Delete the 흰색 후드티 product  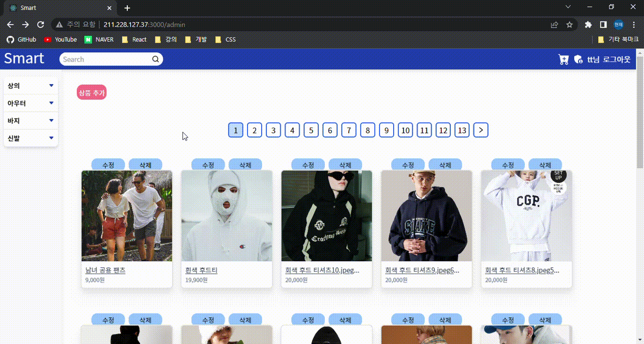click(x=245, y=165)
